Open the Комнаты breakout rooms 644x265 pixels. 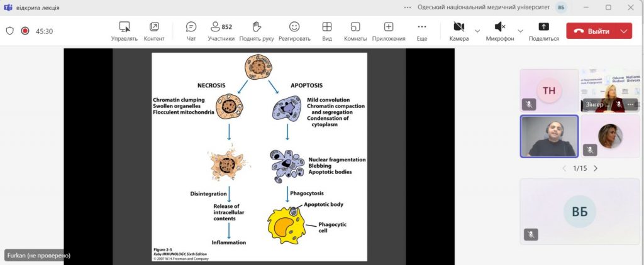click(355, 31)
